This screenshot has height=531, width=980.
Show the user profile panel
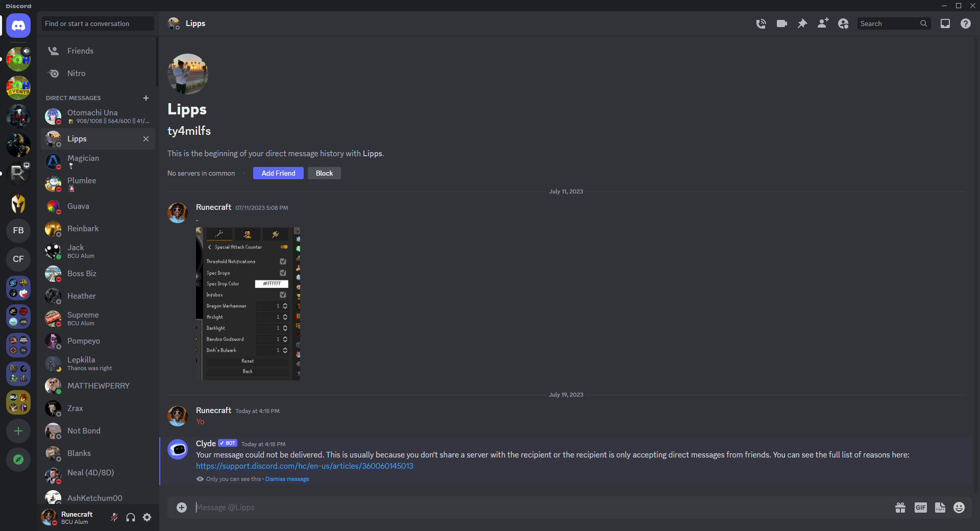[843, 23]
